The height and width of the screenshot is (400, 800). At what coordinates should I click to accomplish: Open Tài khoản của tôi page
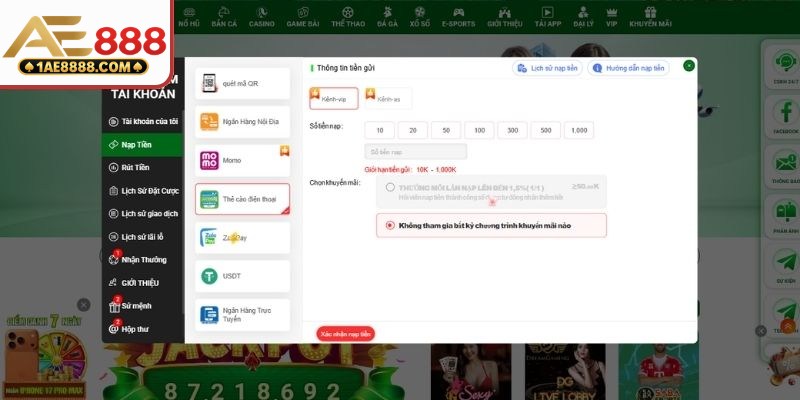tap(142, 121)
